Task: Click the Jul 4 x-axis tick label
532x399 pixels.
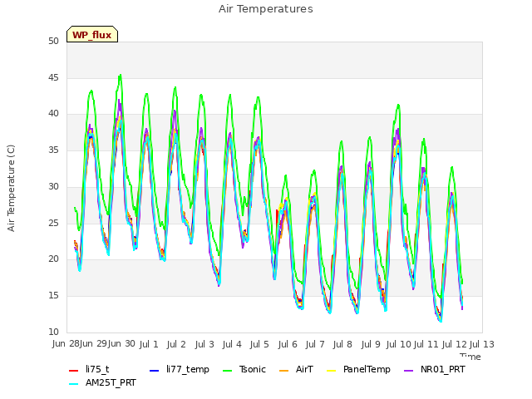Action: (232, 344)
